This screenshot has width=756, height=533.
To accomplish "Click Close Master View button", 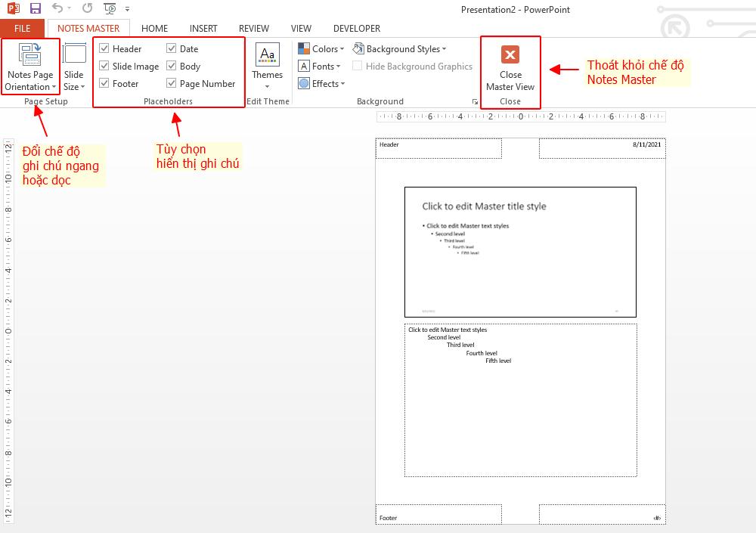I will coord(510,67).
